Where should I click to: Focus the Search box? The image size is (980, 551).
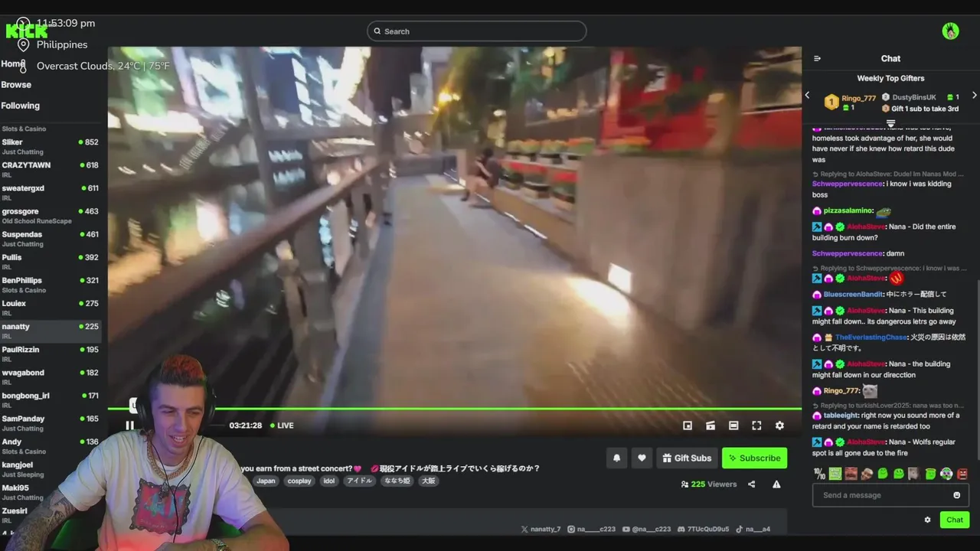click(476, 31)
